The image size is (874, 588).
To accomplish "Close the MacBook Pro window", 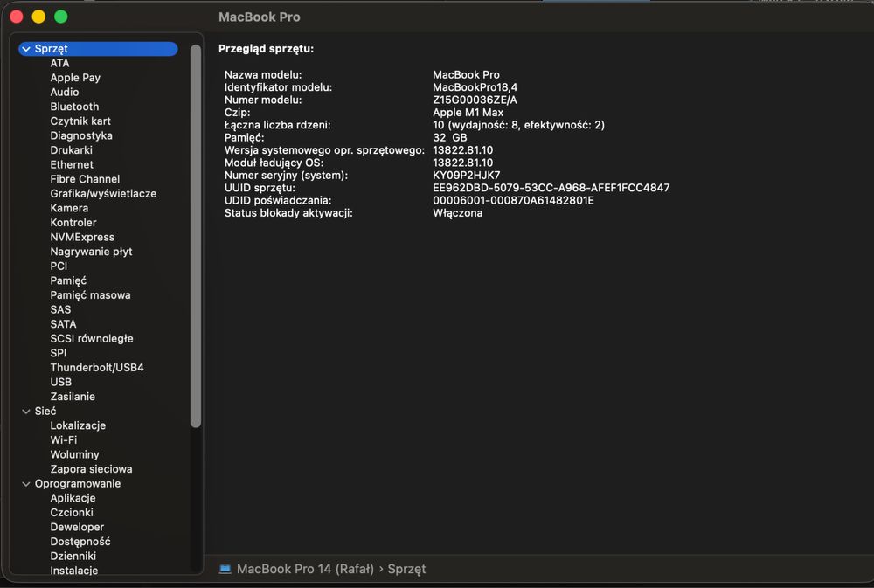I will pos(17,17).
